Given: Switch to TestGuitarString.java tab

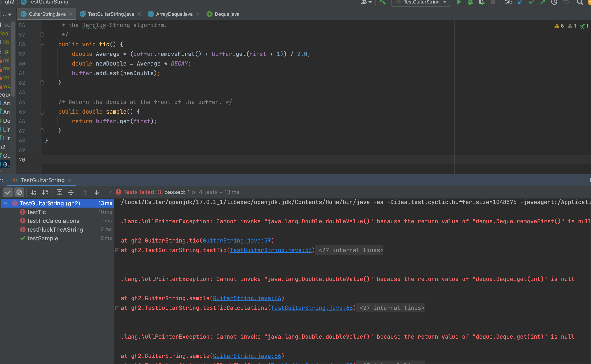Looking at the screenshot, I should (x=111, y=14).
